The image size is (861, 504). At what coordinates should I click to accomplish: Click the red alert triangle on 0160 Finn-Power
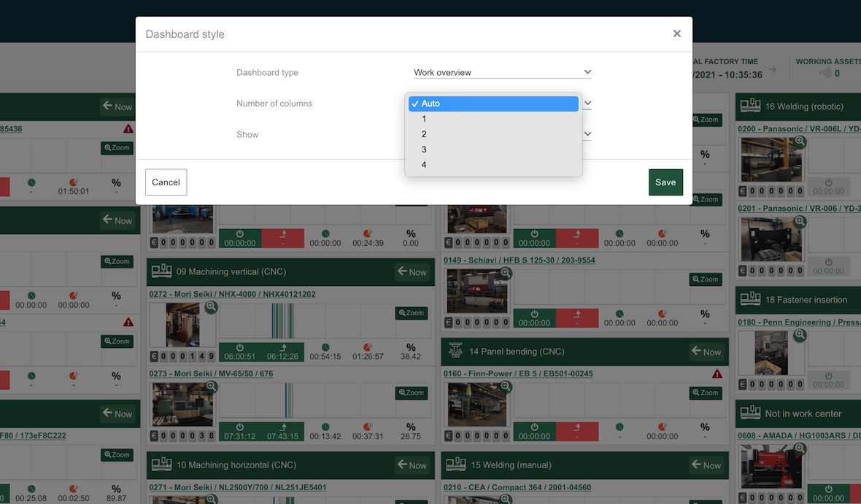[717, 373]
